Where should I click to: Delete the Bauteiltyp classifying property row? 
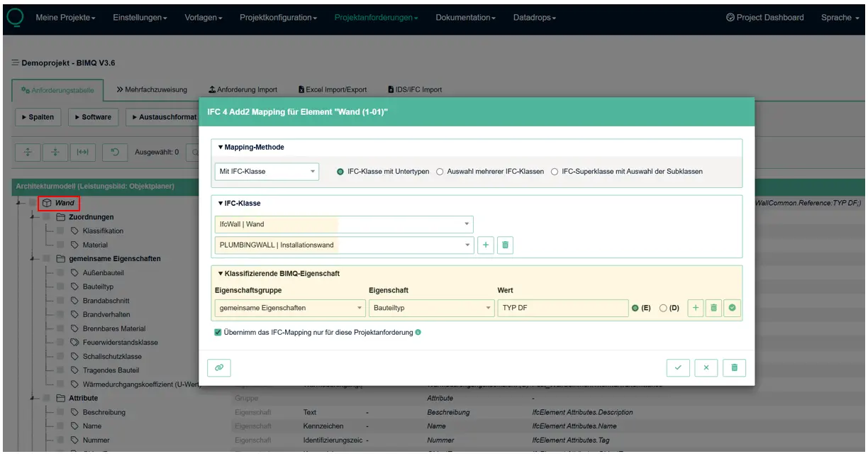point(714,308)
